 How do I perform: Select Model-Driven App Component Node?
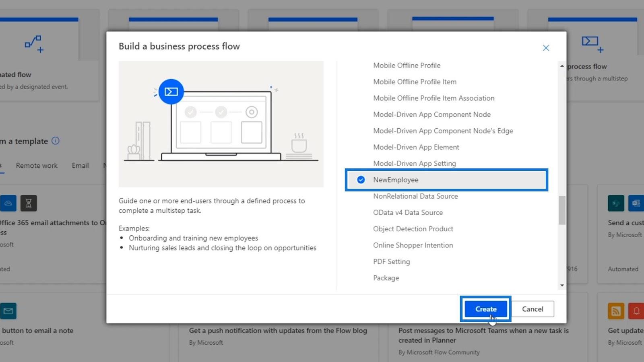point(431,115)
